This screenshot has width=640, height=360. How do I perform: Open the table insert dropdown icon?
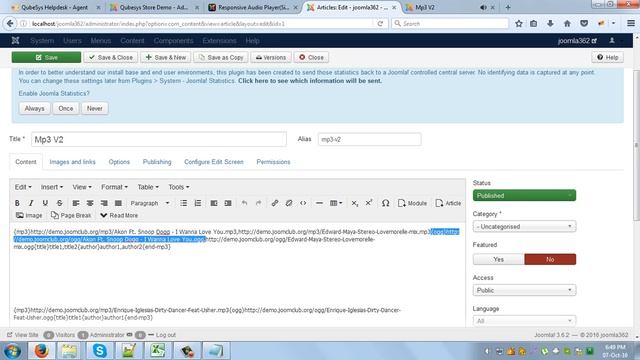pyautogui.click(x=336, y=203)
